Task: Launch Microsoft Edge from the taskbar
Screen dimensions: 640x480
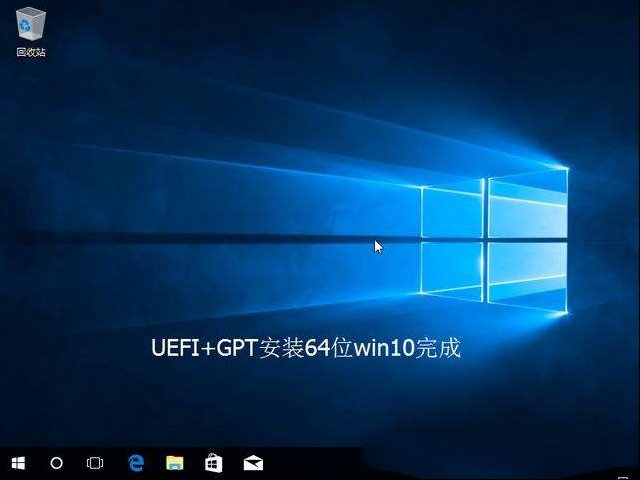Action: 136,463
